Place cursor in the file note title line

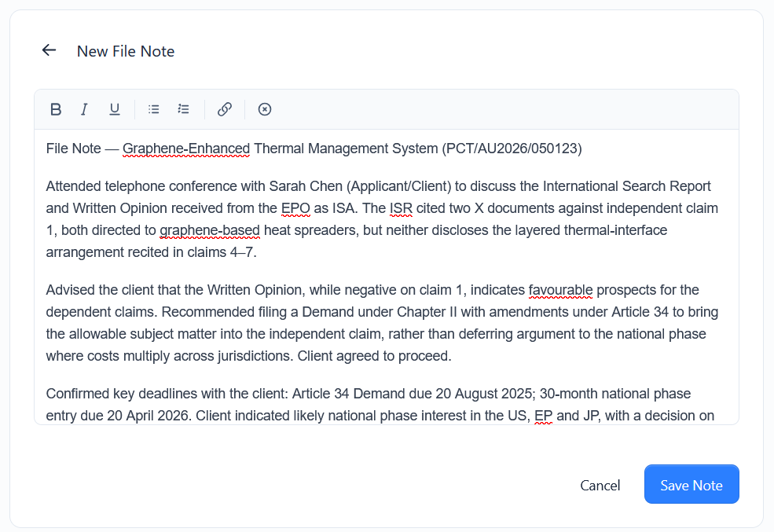click(314, 149)
